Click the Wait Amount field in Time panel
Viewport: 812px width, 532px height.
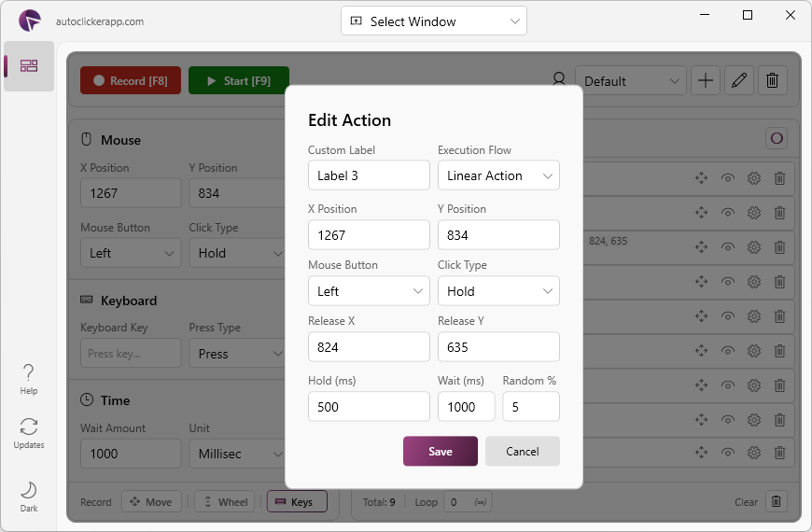[131, 454]
